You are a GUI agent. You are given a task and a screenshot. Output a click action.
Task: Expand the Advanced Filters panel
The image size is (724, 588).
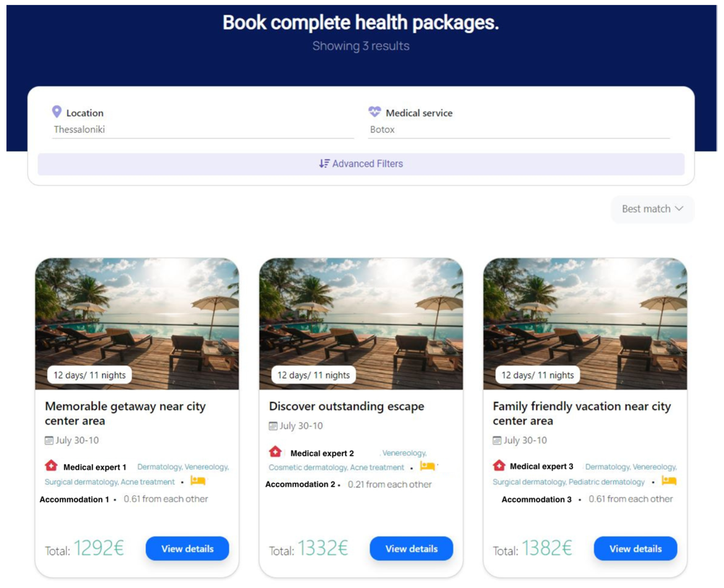point(361,164)
